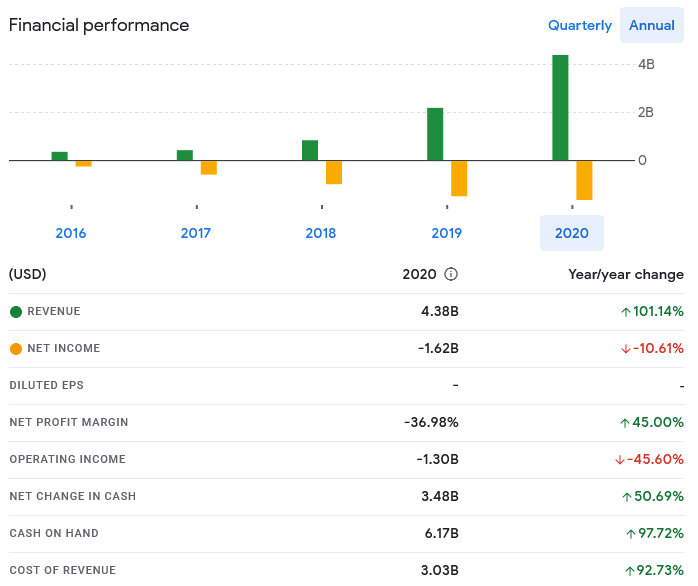Image resolution: width=698 pixels, height=586 pixels.
Task: Select year 2019 in the chart
Action: 446,233
